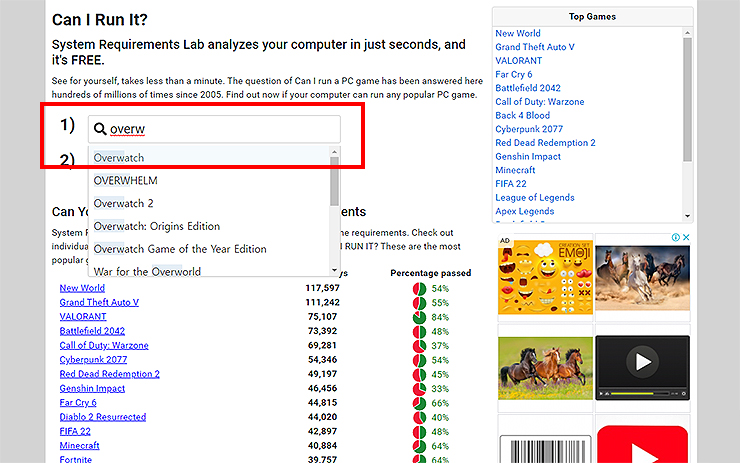Click the Top Games scroll down arrow
740x463 pixels.
(687, 216)
